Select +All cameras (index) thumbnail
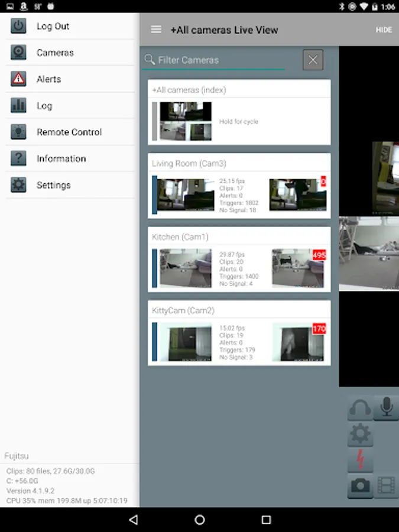The height and width of the screenshot is (532, 399). (186, 121)
